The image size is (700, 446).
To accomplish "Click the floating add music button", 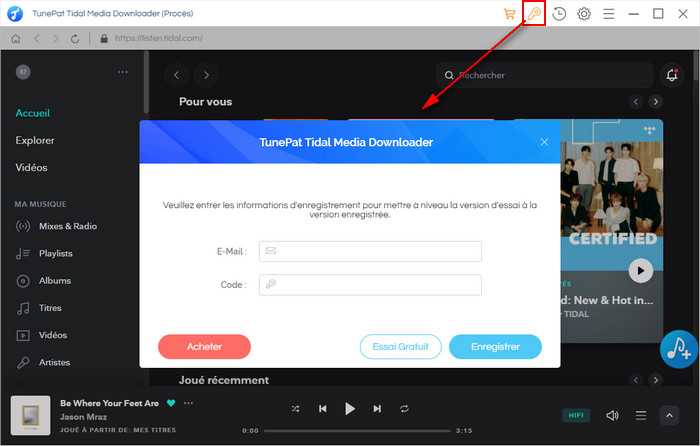I will [679, 347].
